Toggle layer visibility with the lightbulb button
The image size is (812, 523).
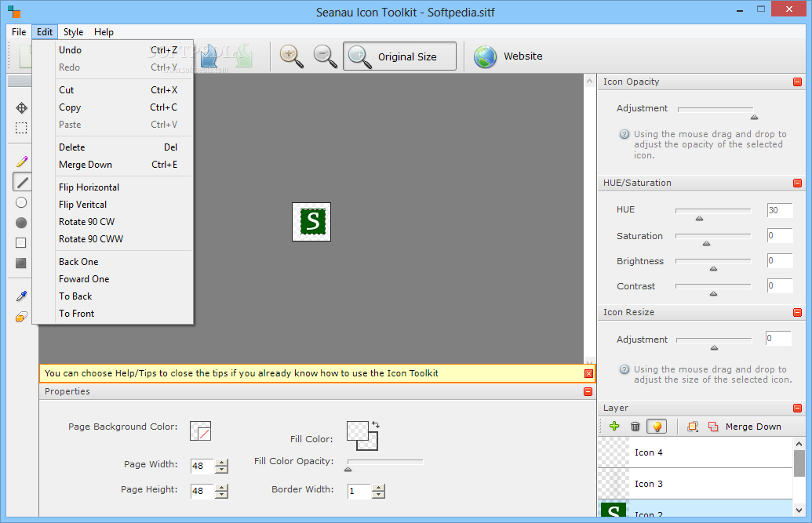tap(657, 427)
